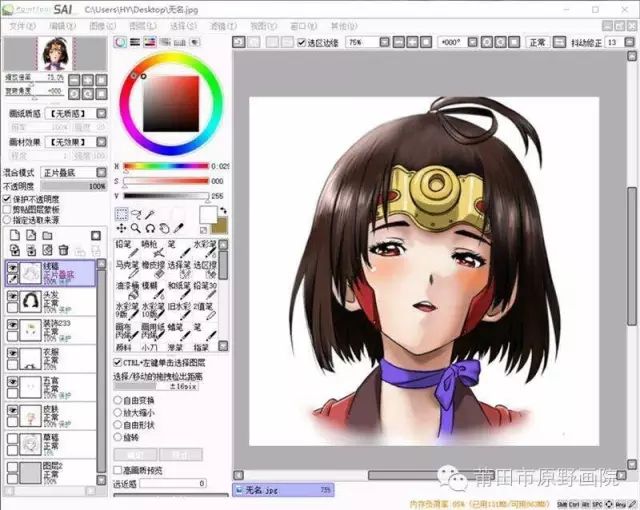640x510 pixels.
Task: Select the 模糊 blur brush
Action: click(x=153, y=289)
